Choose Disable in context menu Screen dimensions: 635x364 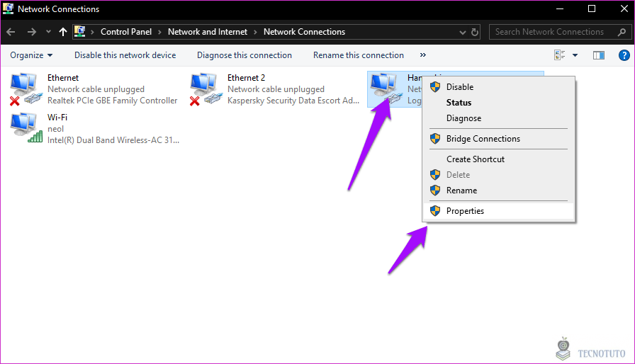coord(498,87)
